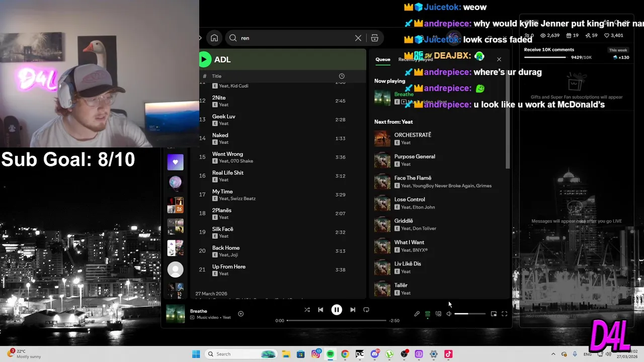Select Purpose General in the queue
Viewport: 644px width, 362px height.
click(x=440, y=160)
